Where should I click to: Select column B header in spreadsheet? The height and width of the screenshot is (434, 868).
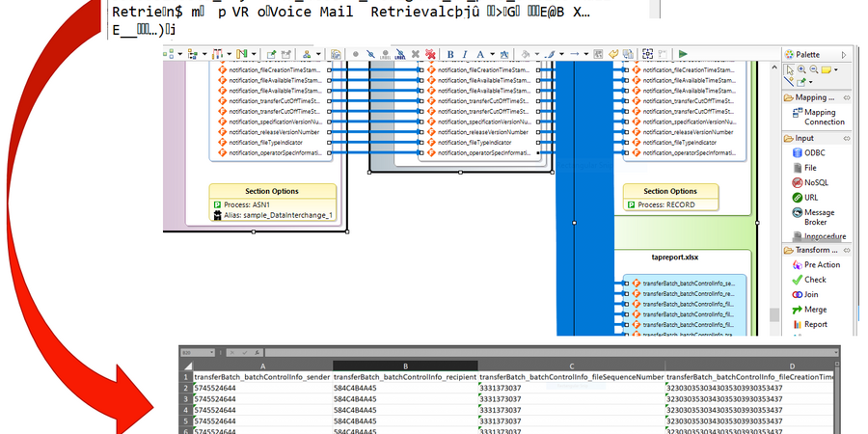[x=405, y=366]
